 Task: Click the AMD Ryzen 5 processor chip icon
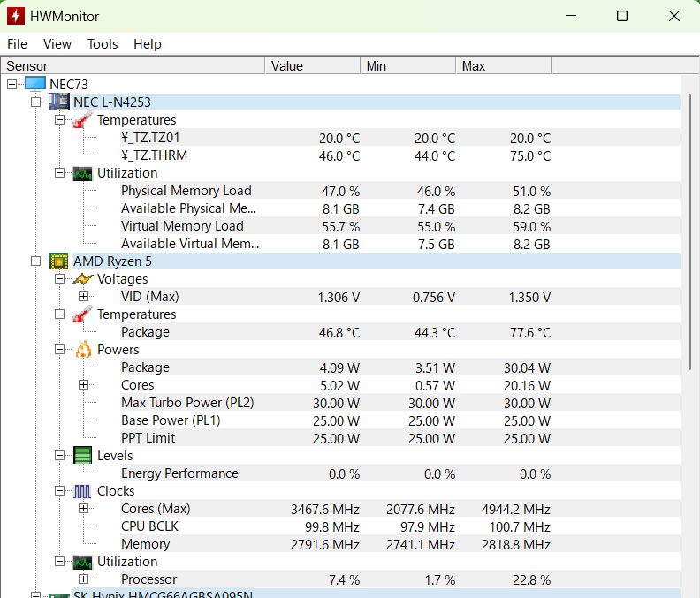58,261
